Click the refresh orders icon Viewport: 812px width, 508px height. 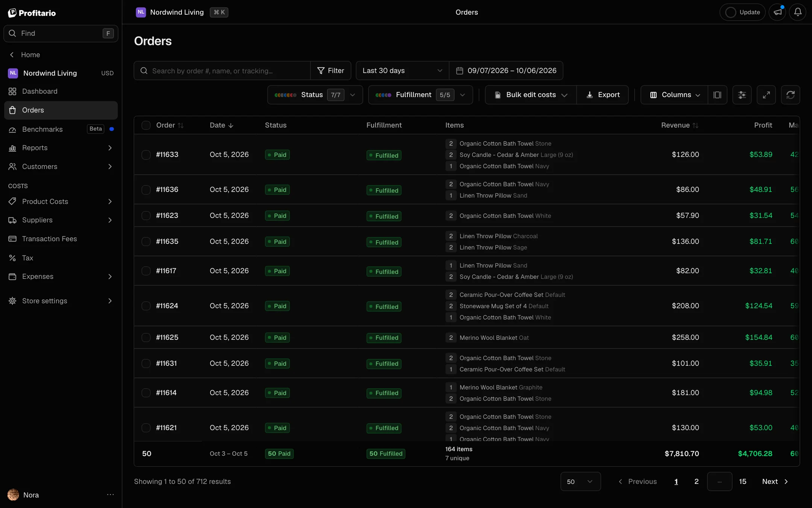[790, 95]
